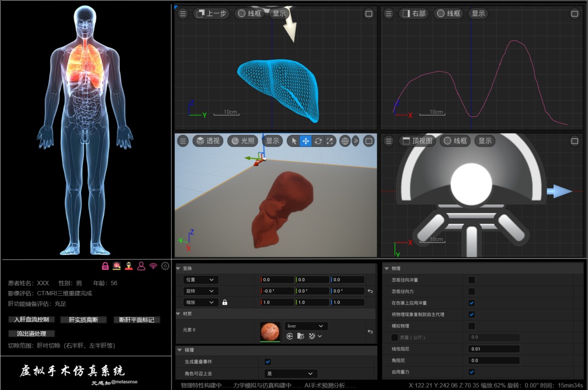Click the 肝实质离断 button
Viewport: 588px width, 390px height.
(84, 320)
